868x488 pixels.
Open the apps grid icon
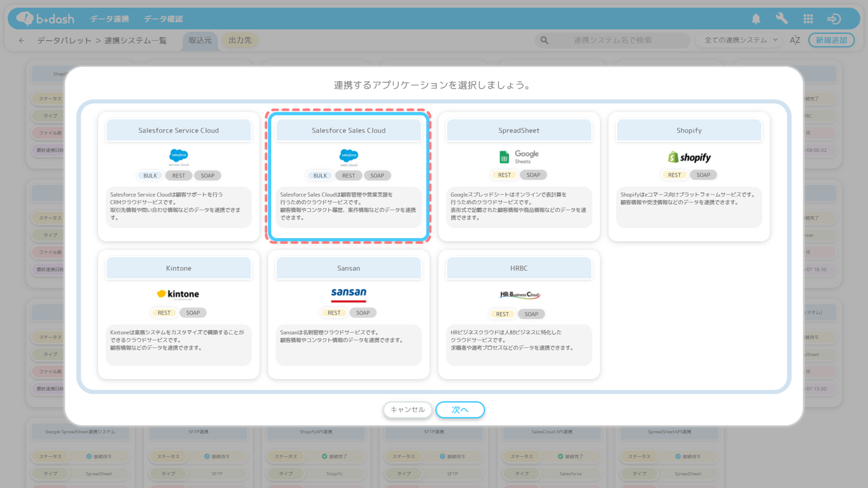[x=808, y=19]
